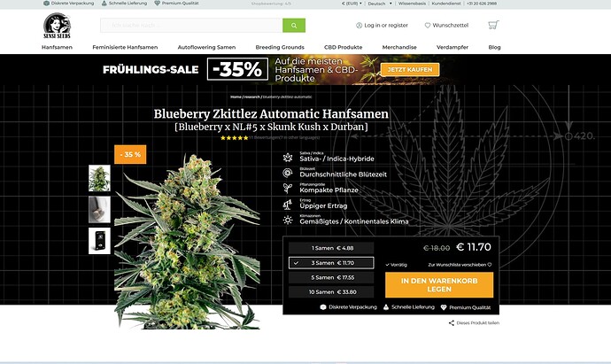The image size is (611, 364).
Task: Go to the Autoflowering Samen menu
Action: pyautogui.click(x=206, y=47)
